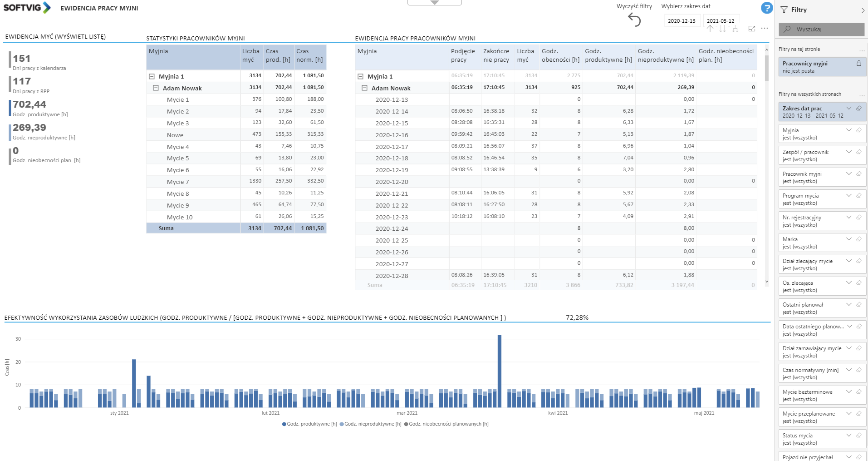Click the lock icon on Pracownicy myjni filter
The height and width of the screenshot is (461, 868).
click(x=858, y=64)
